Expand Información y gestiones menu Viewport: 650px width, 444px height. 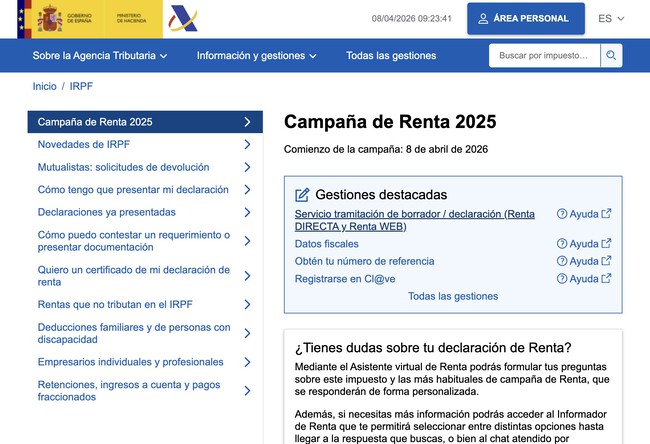pyautogui.click(x=257, y=56)
